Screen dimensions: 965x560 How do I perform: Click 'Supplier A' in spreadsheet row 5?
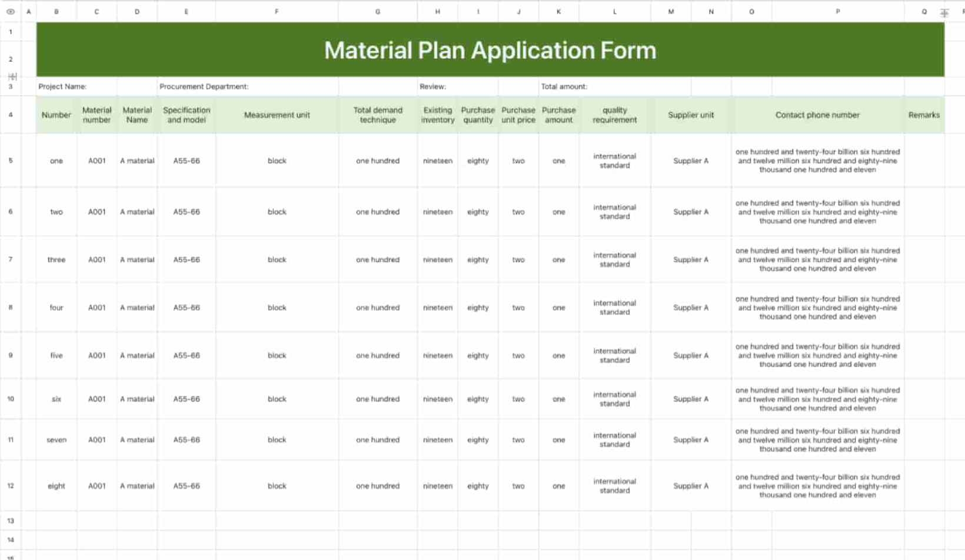point(691,161)
